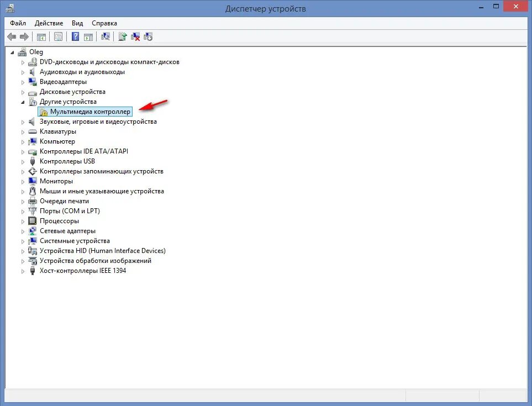
Task: Toggle the show/hide console tree button
Action: point(41,36)
